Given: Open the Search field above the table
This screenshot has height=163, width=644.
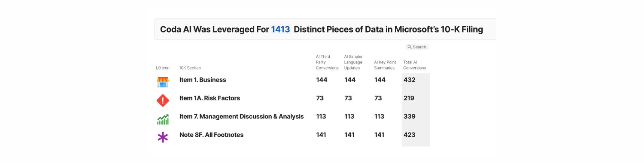Looking at the screenshot, I should (417, 47).
